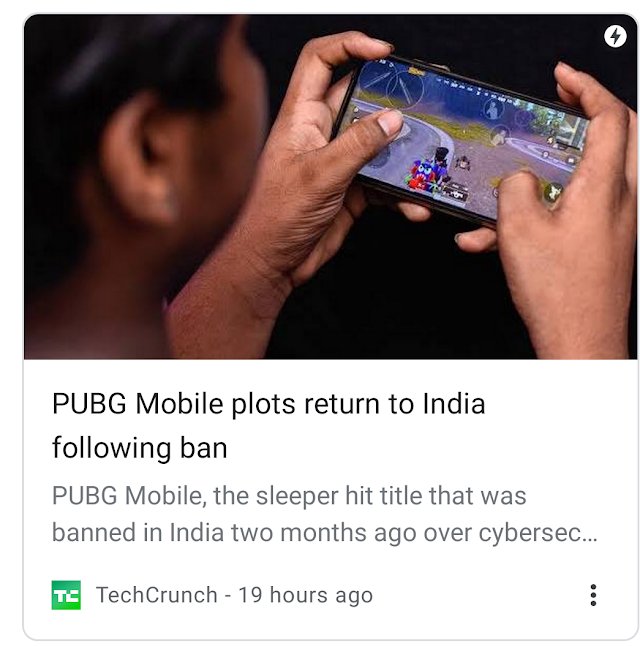Open the PUBG Mobile article headline
This screenshot has width=640, height=646.
[268, 425]
